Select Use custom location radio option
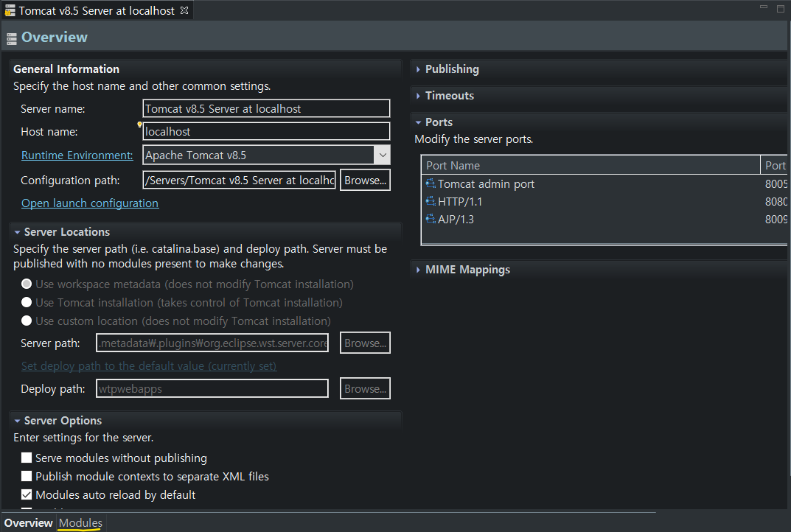The height and width of the screenshot is (532, 791). (27, 321)
